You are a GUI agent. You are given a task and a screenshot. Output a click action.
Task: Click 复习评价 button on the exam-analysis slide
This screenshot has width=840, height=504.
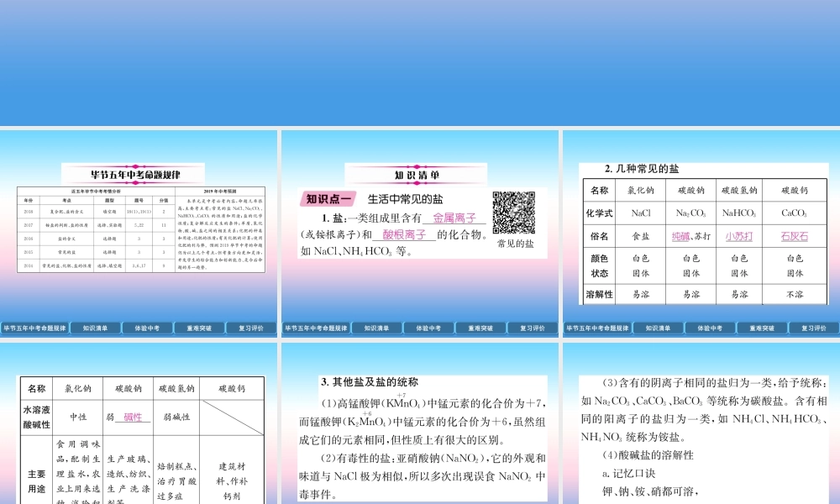[250, 328]
